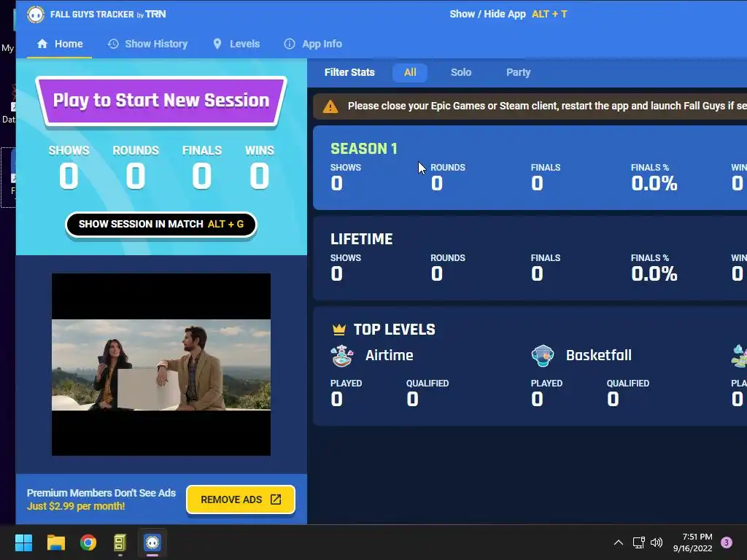Launch Google Chrome from the taskbar
747x560 pixels.
pos(88,542)
